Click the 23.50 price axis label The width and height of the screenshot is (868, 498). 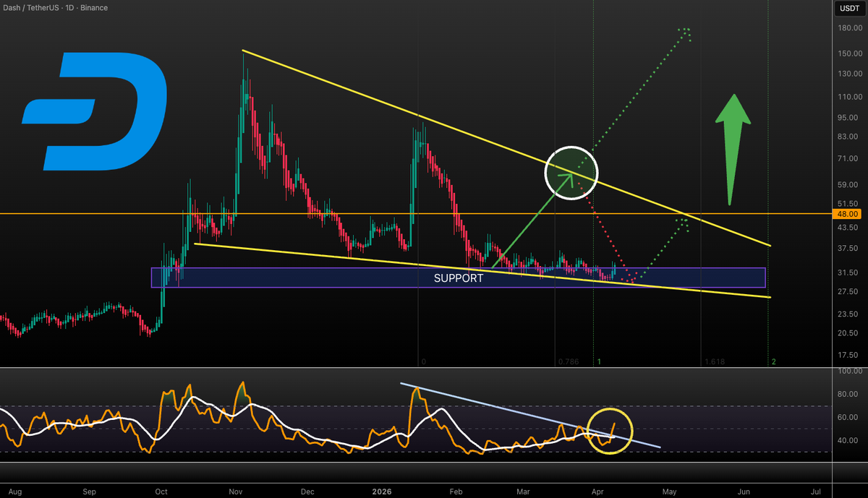[848, 314]
